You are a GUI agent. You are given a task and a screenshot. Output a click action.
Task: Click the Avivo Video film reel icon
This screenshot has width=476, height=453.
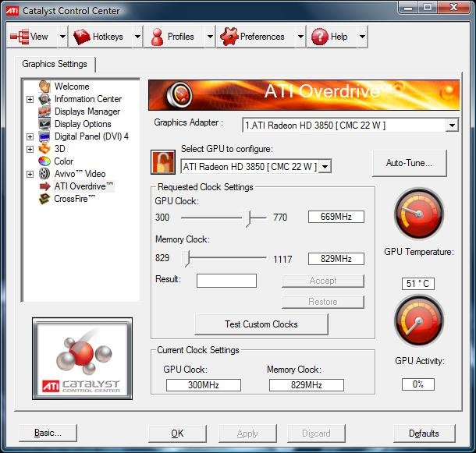click(44, 174)
